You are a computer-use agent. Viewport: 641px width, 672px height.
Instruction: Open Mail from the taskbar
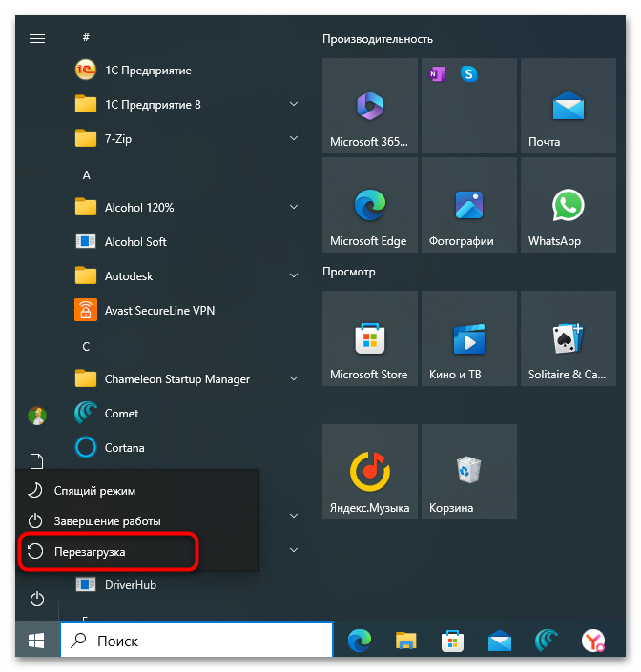point(500,641)
